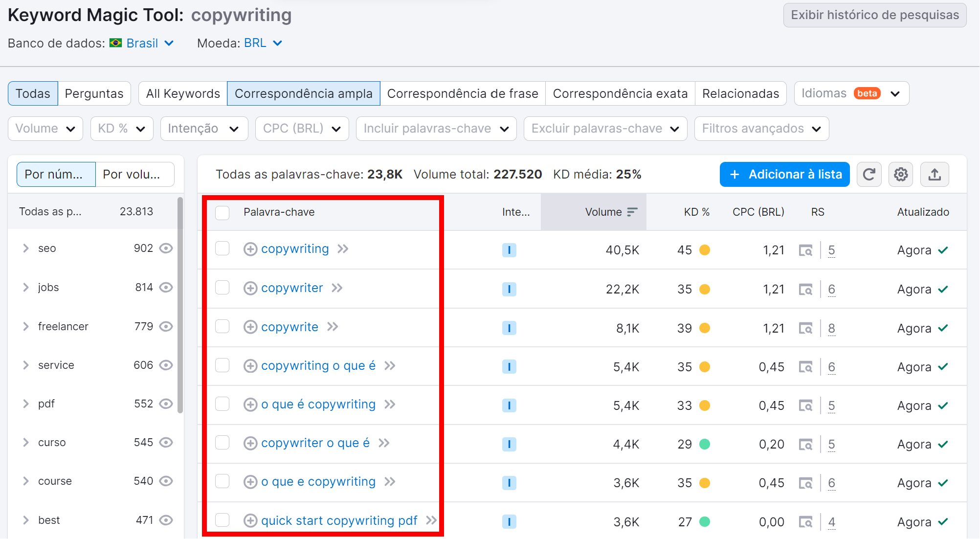Open the KD % filter dropdown

122,129
